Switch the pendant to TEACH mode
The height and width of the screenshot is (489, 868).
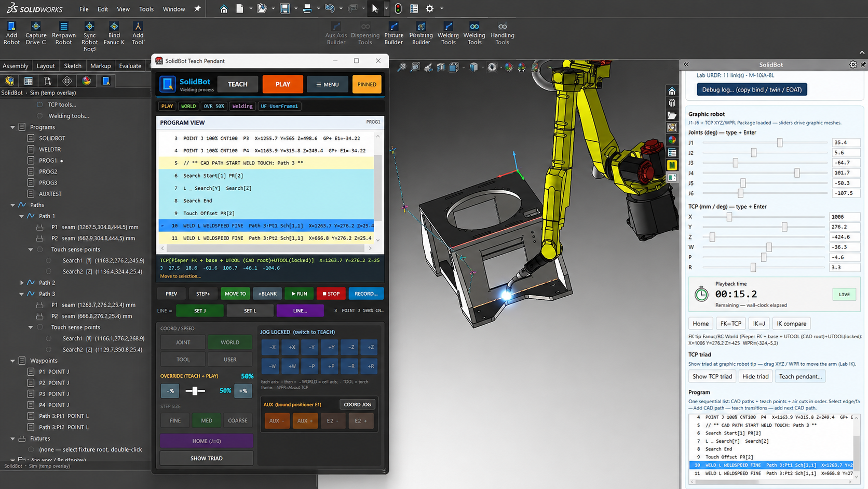coord(238,84)
